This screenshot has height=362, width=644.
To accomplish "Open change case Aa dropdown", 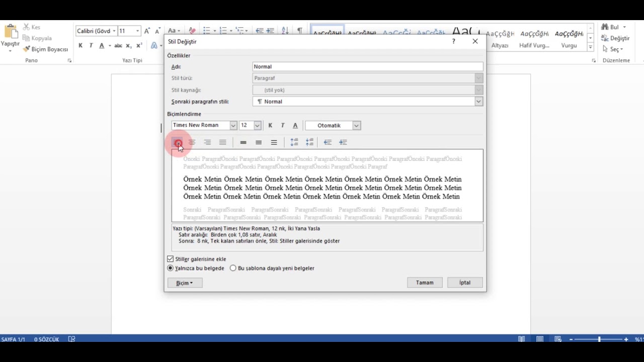I will (x=174, y=31).
